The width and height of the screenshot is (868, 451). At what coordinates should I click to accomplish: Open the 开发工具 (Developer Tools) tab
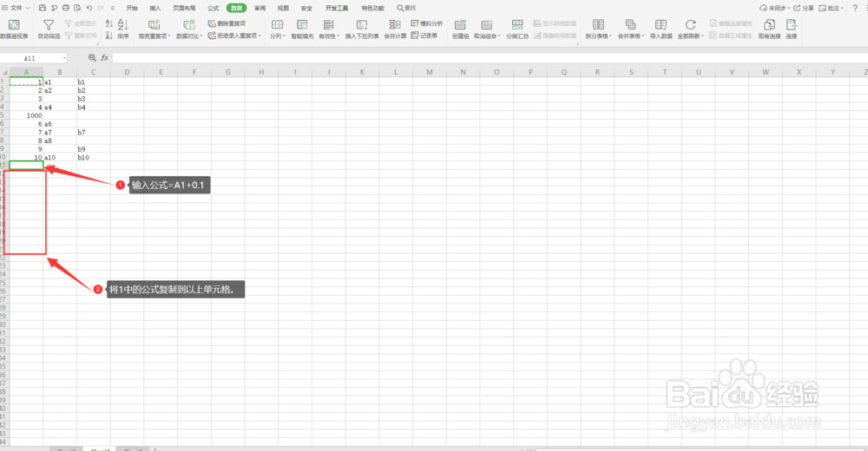click(337, 8)
